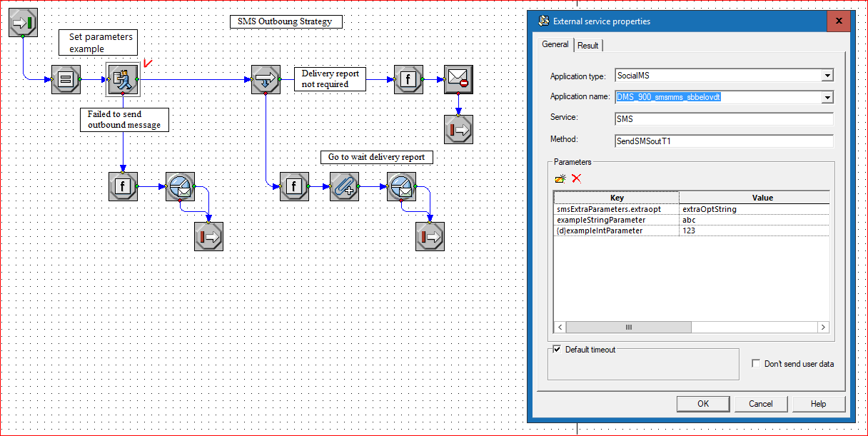Select the attach paperclip block
Image resolution: width=868 pixels, height=436 pixels.
click(343, 186)
